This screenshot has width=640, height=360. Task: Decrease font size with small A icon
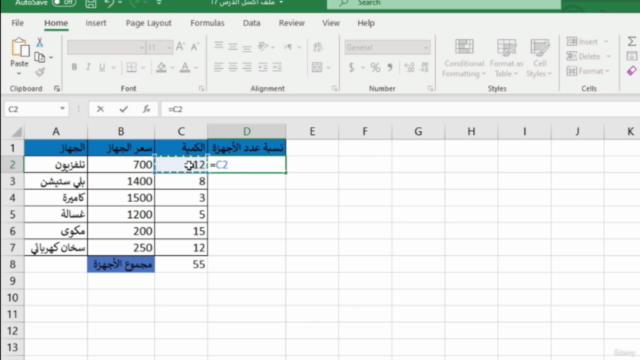(195, 47)
